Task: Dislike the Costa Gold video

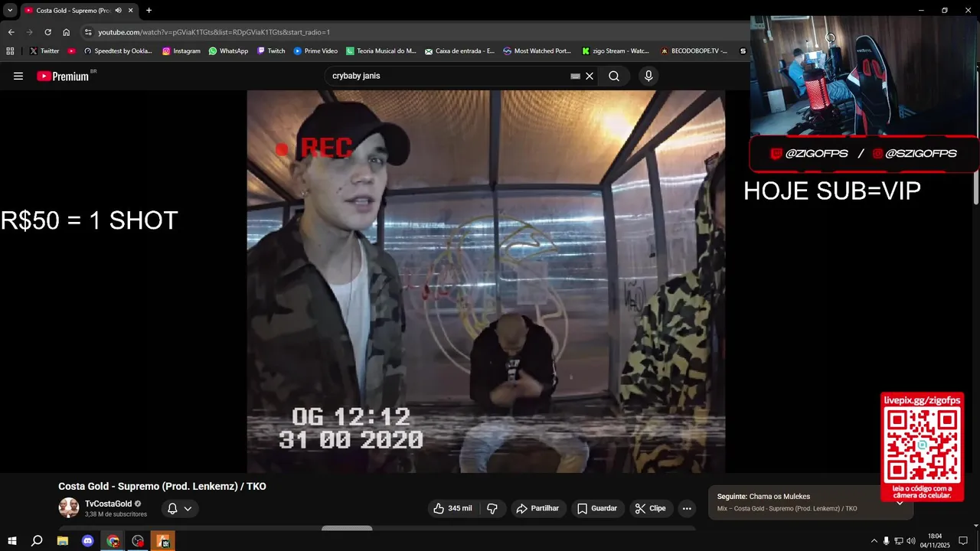Action: tap(492, 508)
